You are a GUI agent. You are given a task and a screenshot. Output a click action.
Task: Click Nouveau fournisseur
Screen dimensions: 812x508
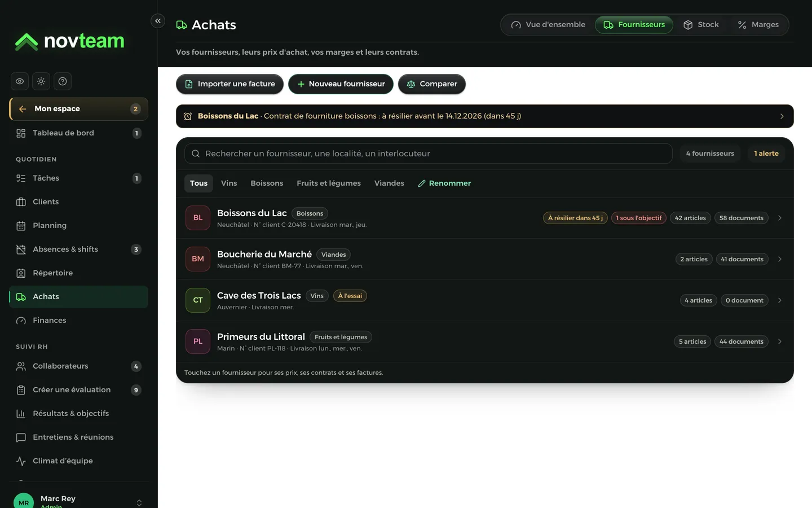(341, 84)
